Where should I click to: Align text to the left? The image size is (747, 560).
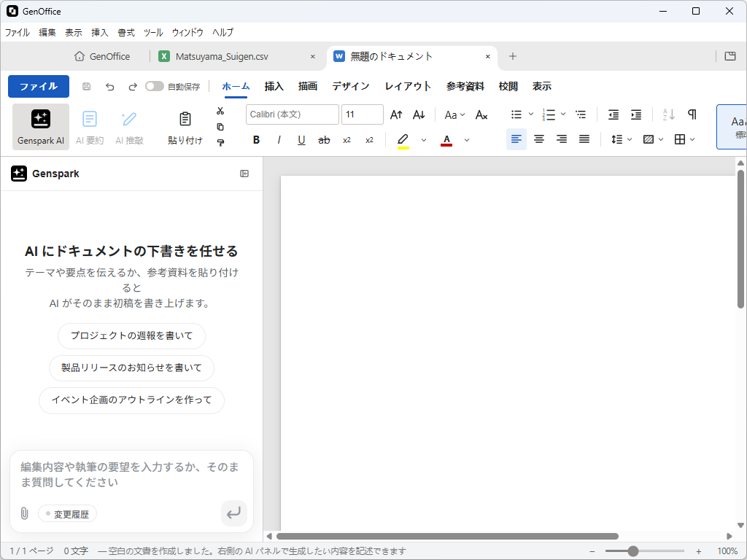point(516,139)
